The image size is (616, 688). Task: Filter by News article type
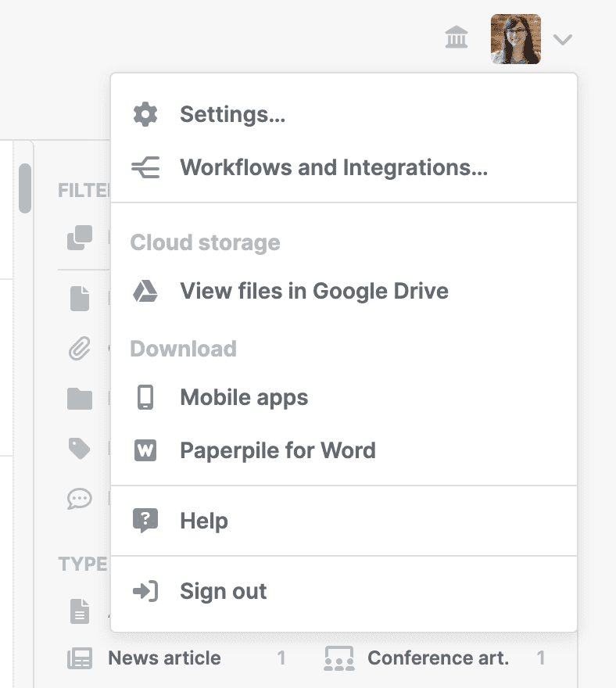click(x=164, y=658)
